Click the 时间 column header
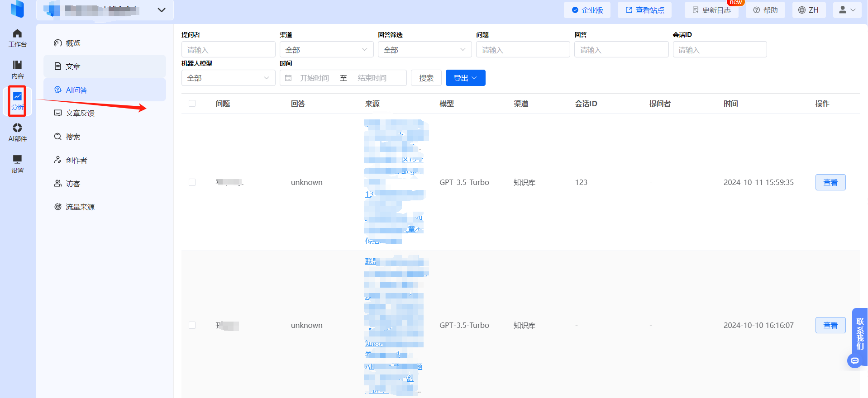The width and height of the screenshot is (868, 398). coord(730,104)
